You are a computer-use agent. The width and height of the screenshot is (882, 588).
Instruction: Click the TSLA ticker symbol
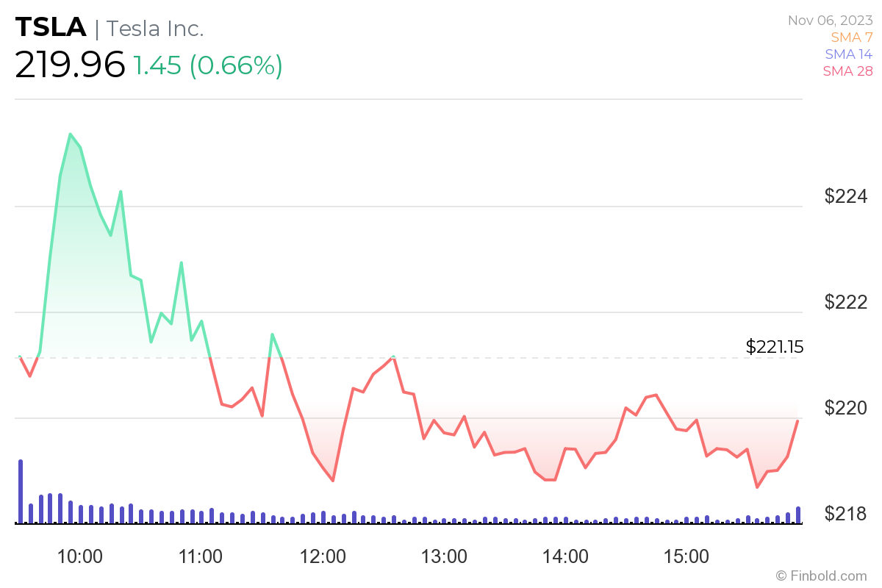(x=51, y=28)
